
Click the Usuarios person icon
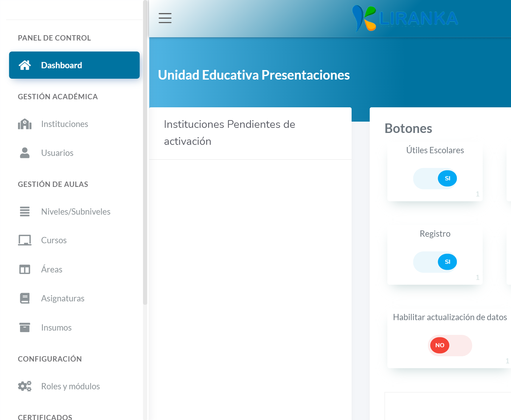[24, 153]
